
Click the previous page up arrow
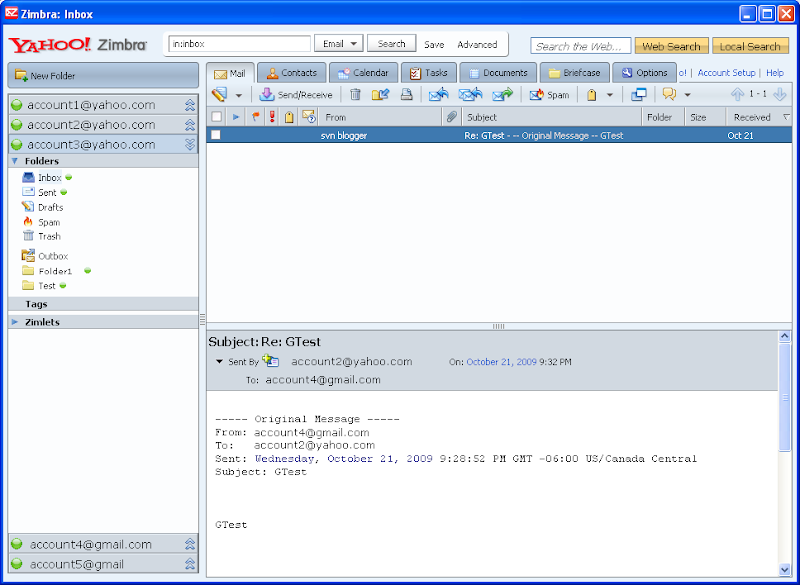tap(737, 94)
